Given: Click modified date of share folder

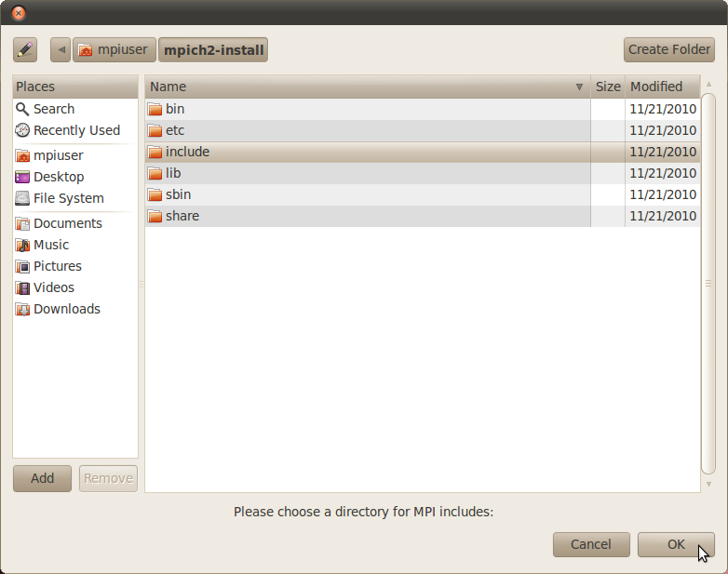Looking at the screenshot, I should (663, 216).
